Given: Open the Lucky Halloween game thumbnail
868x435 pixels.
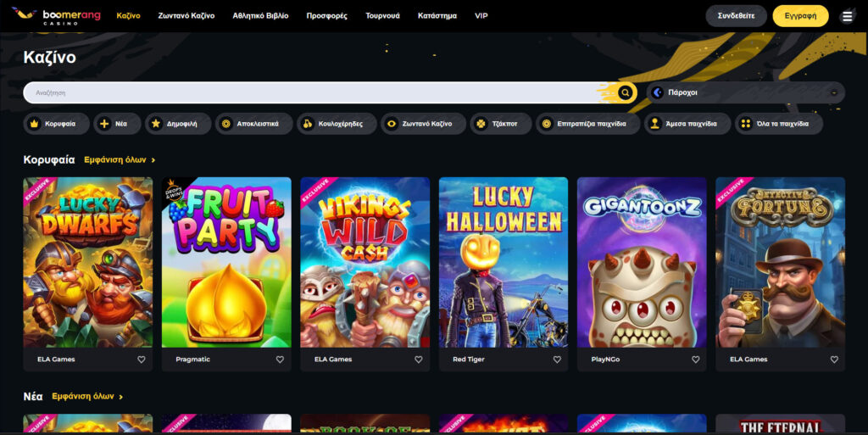Looking at the screenshot, I should (504, 262).
